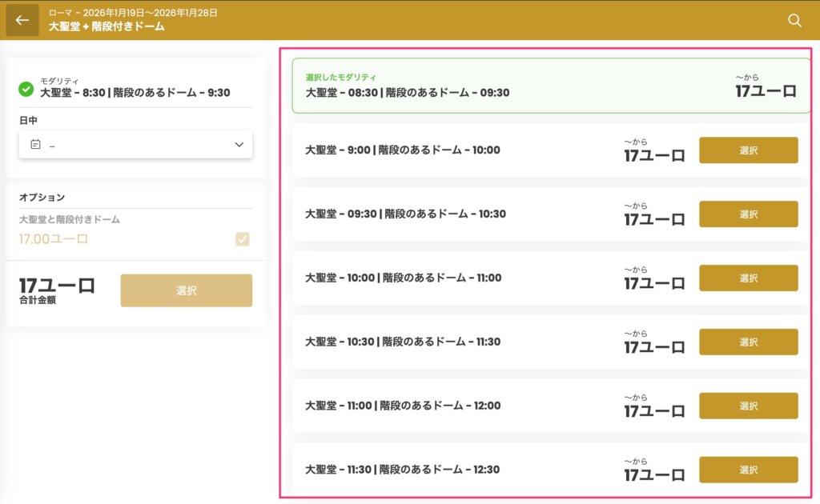Viewport: 820px width, 504px height.
Task: Choose the 10:30 – 11:30 slot
Action: click(x=748, y=342)
